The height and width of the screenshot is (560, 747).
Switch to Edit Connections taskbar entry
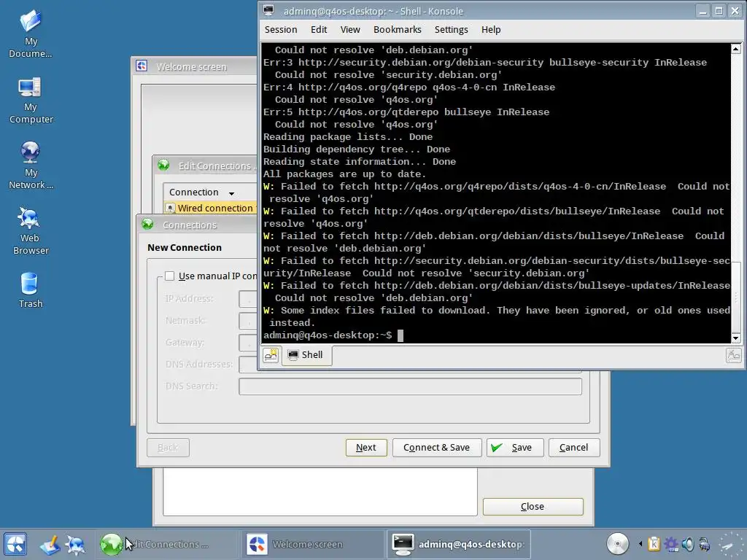pyautogui.click(x=167, y=544)
